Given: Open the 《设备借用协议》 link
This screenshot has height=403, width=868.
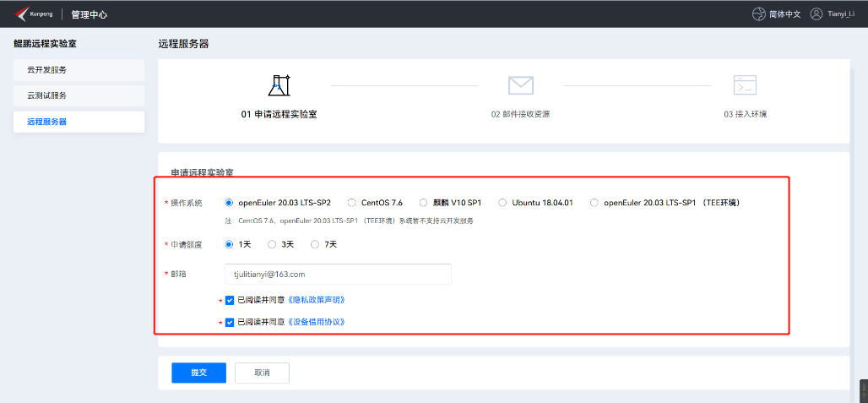Looking at the screenshot, I should coord(317,322).
